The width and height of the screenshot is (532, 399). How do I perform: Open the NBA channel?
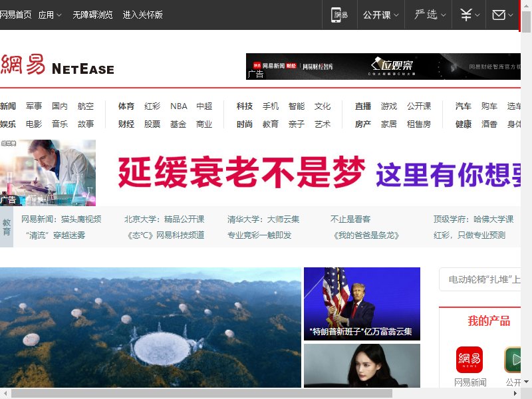(x=178, y=106)
